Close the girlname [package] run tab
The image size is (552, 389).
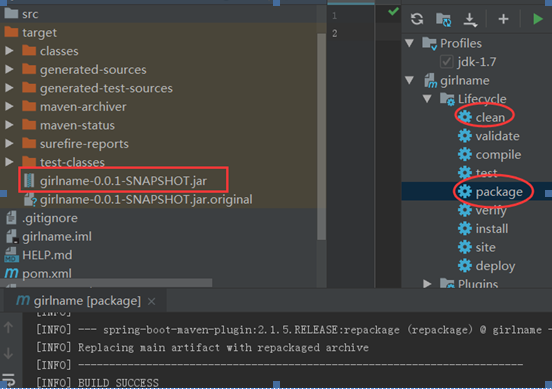click(151, 301)
